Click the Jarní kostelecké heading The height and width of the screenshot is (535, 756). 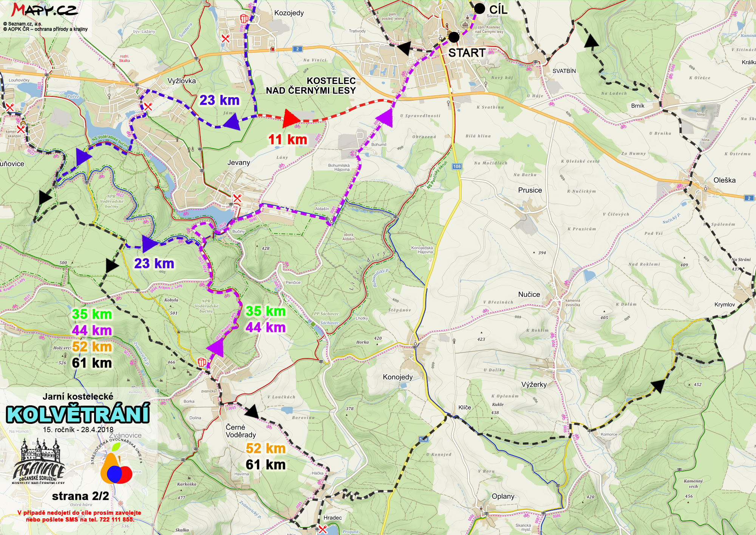[78, 397]
